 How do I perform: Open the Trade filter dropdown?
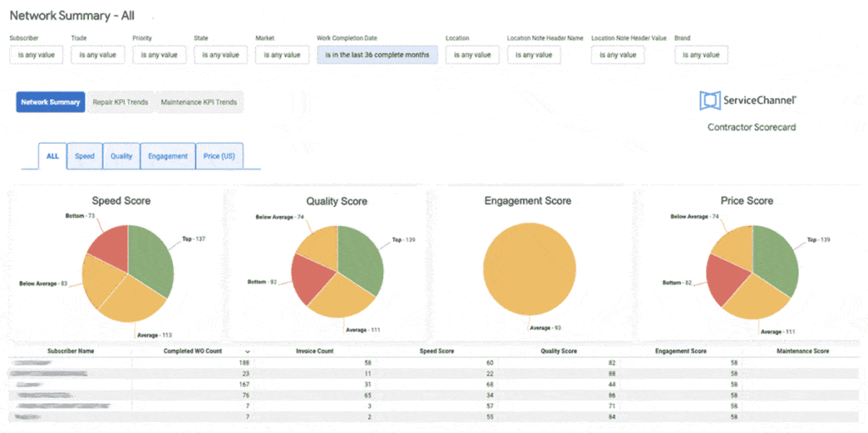click(97, 55)
